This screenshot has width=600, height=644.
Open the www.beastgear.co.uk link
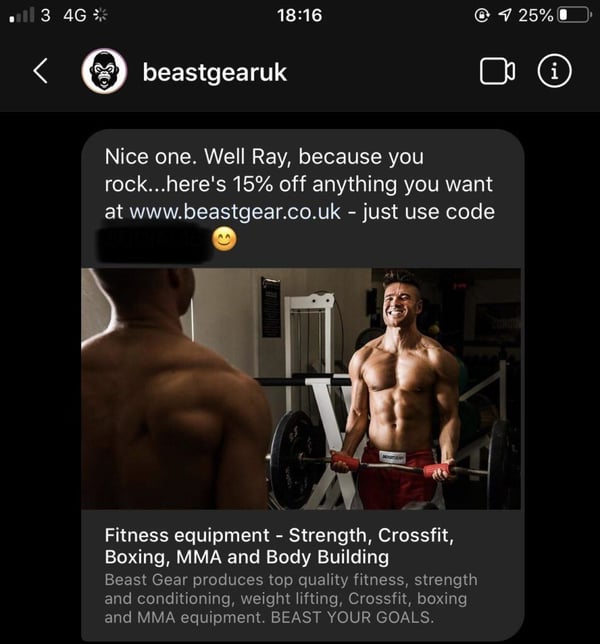235,212
